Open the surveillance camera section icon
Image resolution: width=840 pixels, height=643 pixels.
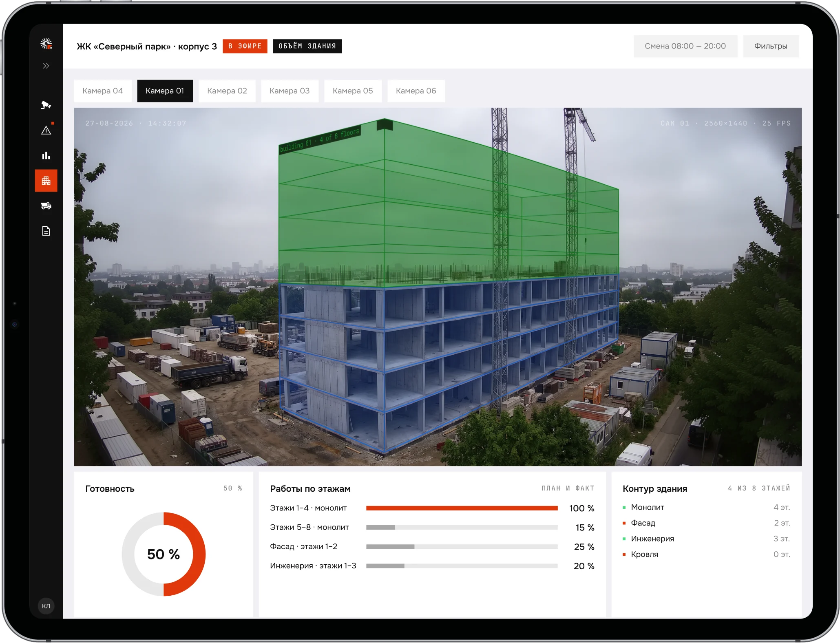click(46, 105)
